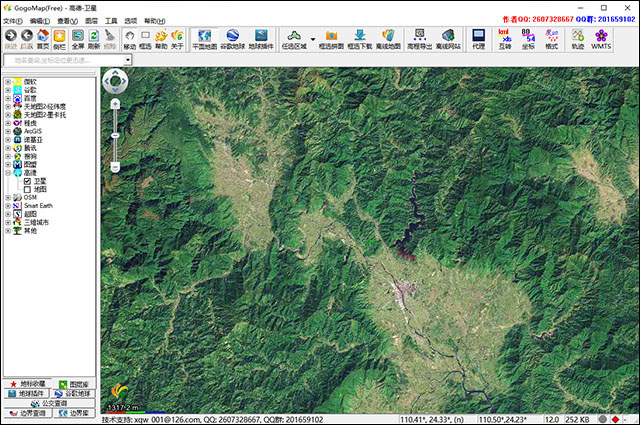Click the 高程导出 elevation export icon
The width and height of the screenshot is (640, 425).
(420, 39)
